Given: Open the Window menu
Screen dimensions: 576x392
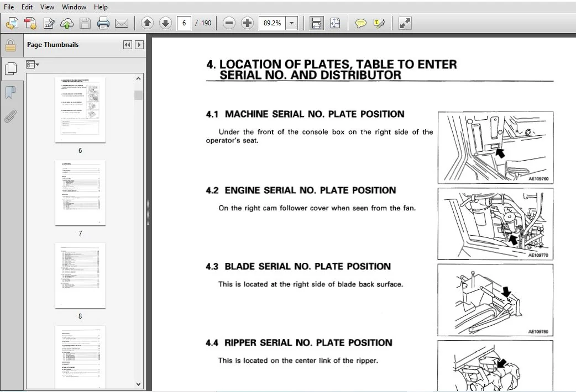Looking at the screenshot, I should pos(74,7).
